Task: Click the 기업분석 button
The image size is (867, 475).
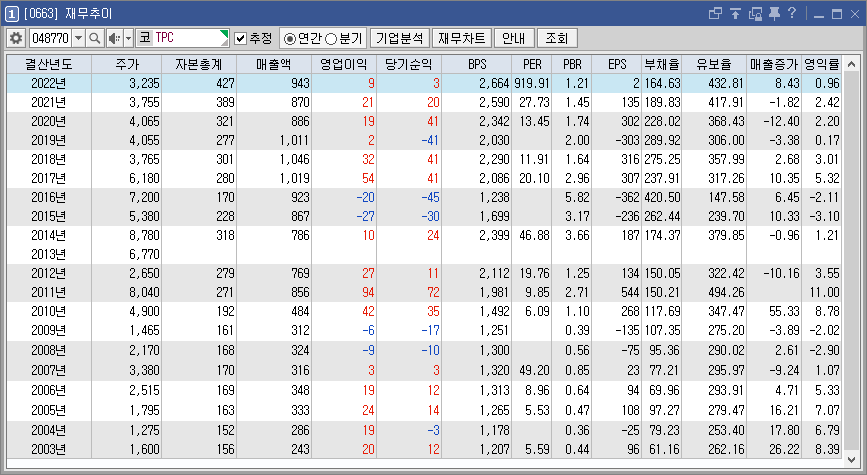Action: click(399, 38)
